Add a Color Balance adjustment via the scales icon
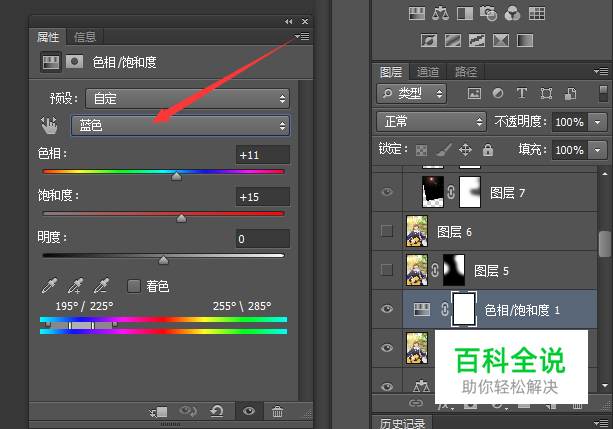 click(440, 13)
